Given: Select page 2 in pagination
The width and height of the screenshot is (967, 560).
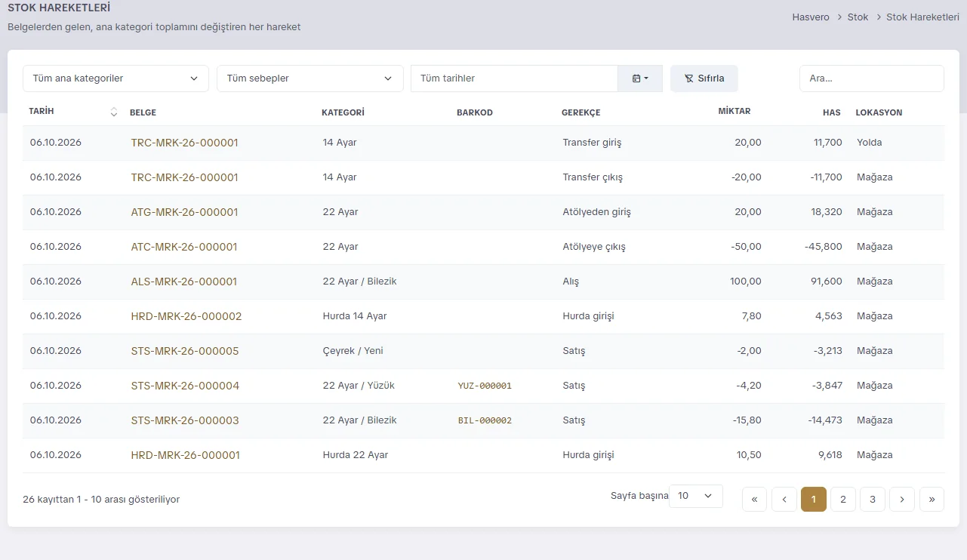Looking at the screenshot, I should (843, 499).
